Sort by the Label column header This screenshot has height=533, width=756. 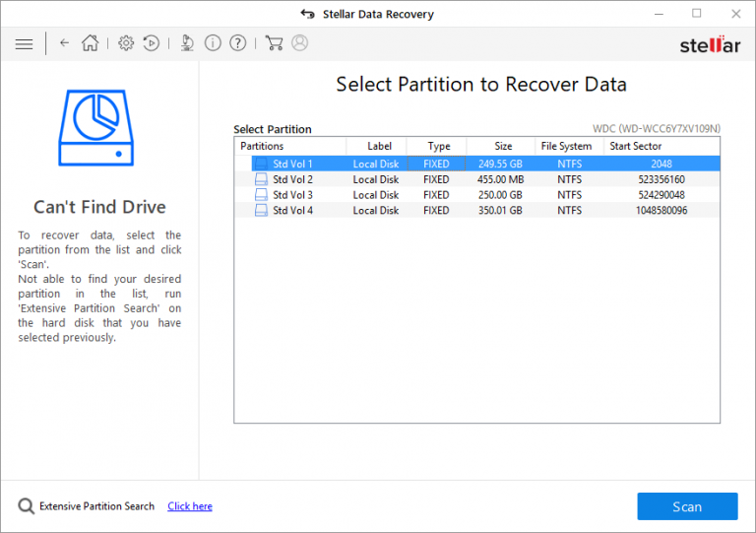pos(379,146)
